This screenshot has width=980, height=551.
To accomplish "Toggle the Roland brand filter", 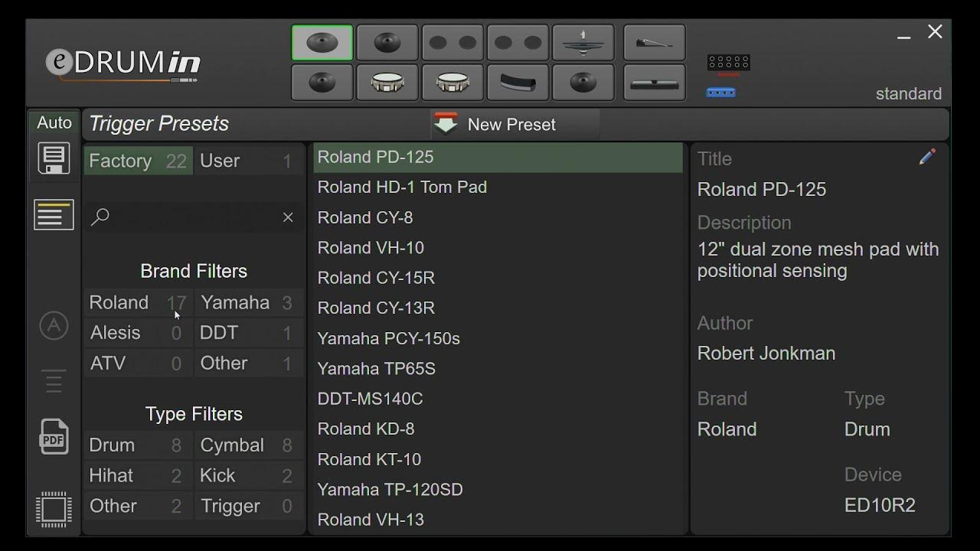I will 138,302.
